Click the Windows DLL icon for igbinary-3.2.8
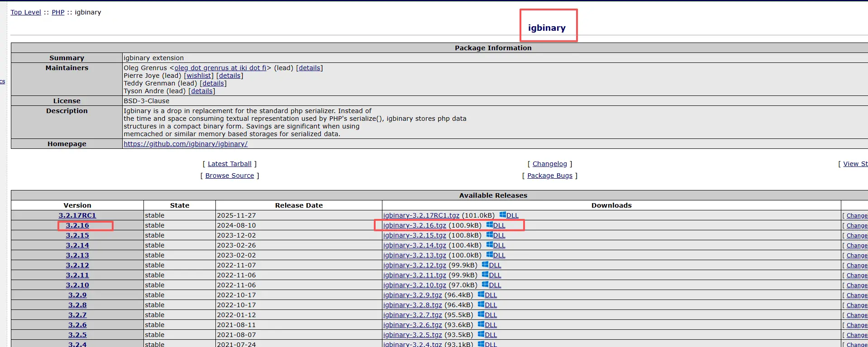This screenshot has width=868, height=347. tap(481, 304)
